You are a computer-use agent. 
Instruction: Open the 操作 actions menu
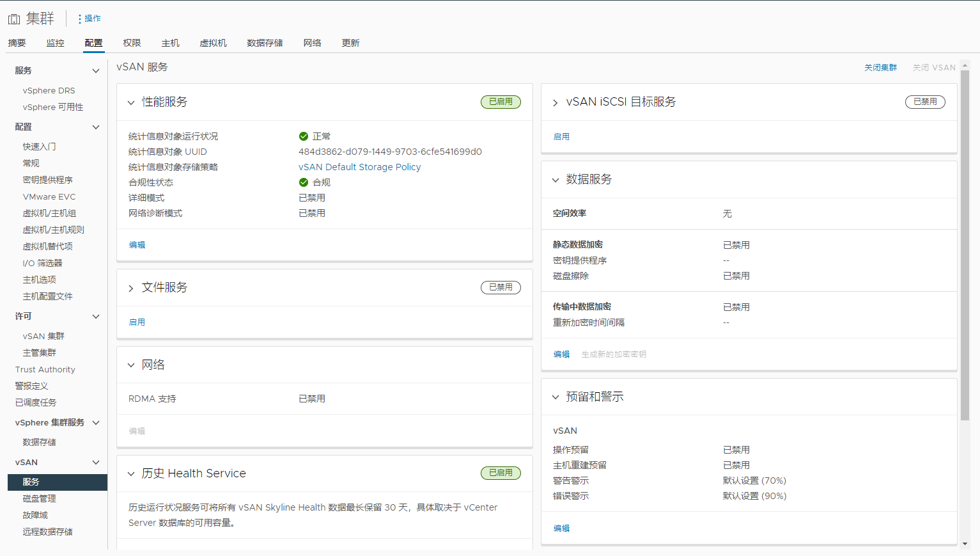[x=89, y=19]
